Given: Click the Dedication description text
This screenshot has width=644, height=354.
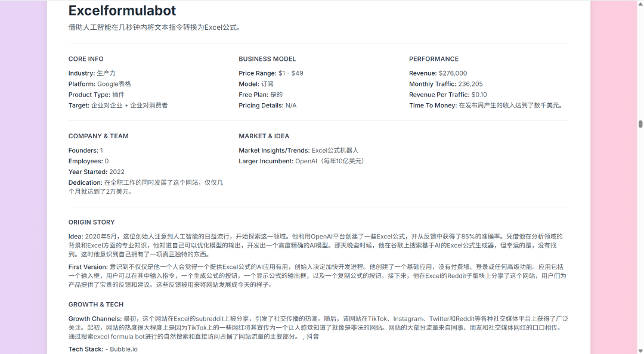Looking at the screenshot, I should coord(146,187).
